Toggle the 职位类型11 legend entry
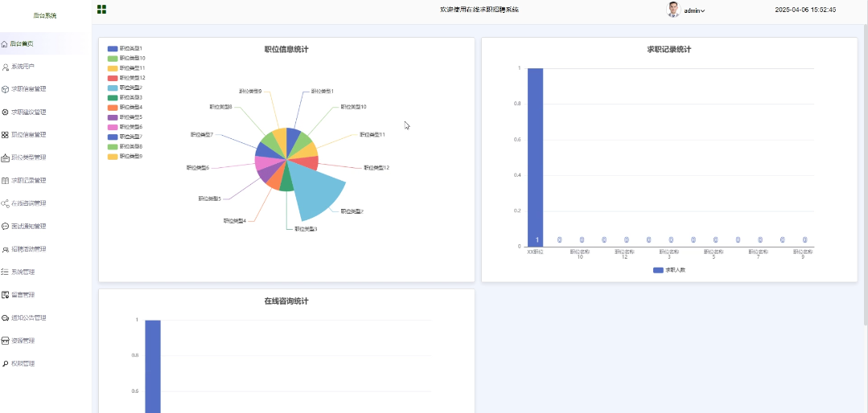 coord(126,68)
